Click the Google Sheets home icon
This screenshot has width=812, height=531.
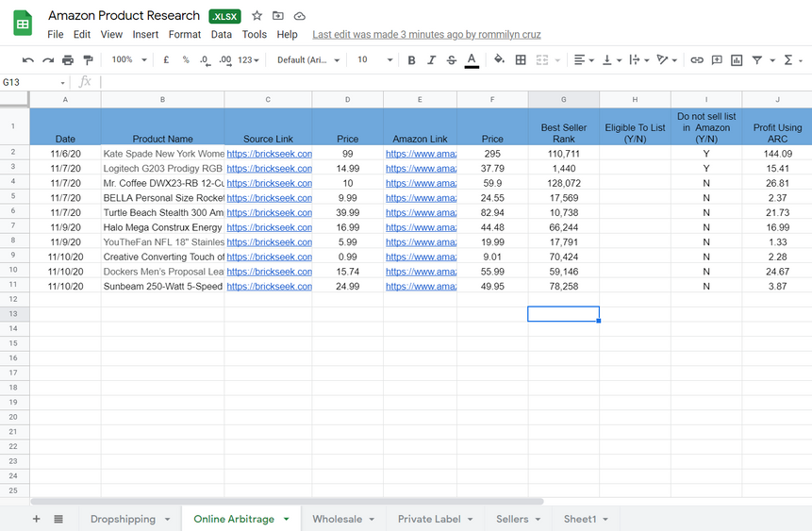click(23, 24)
